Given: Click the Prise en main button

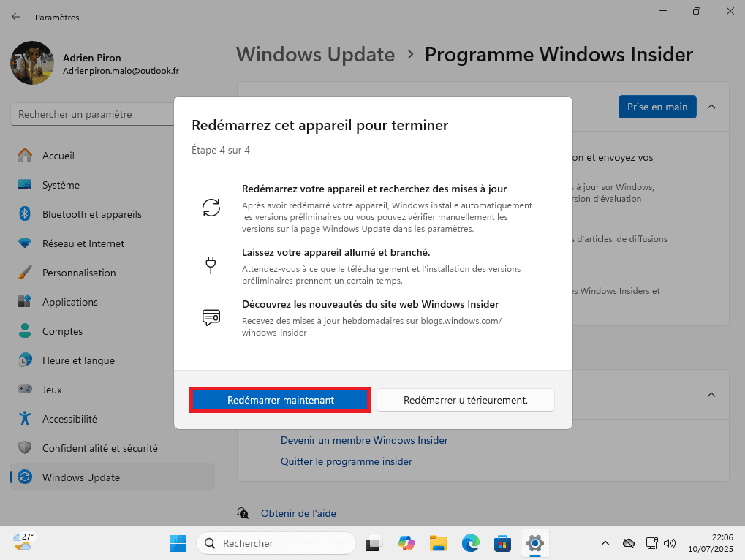Looking at the screenshot, I should point(657,107).
